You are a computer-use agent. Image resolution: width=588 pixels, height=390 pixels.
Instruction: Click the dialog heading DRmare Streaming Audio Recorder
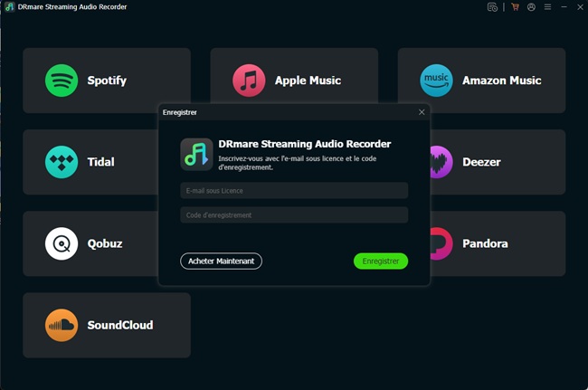305,144
